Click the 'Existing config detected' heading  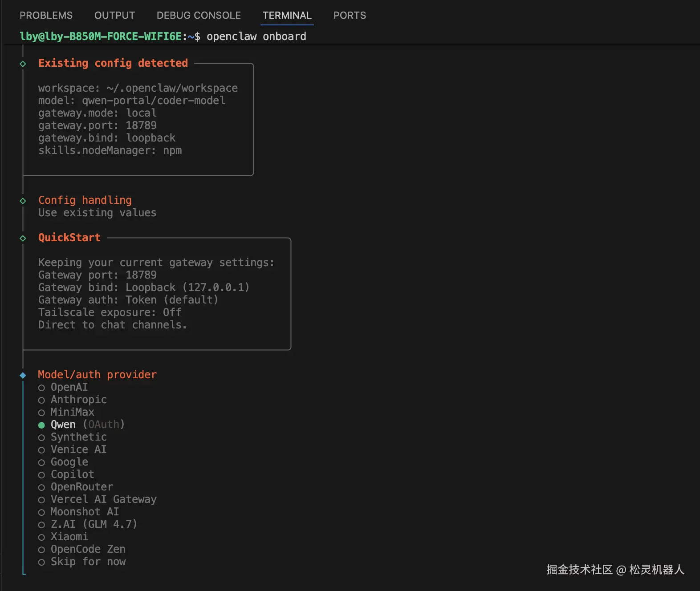113,63
